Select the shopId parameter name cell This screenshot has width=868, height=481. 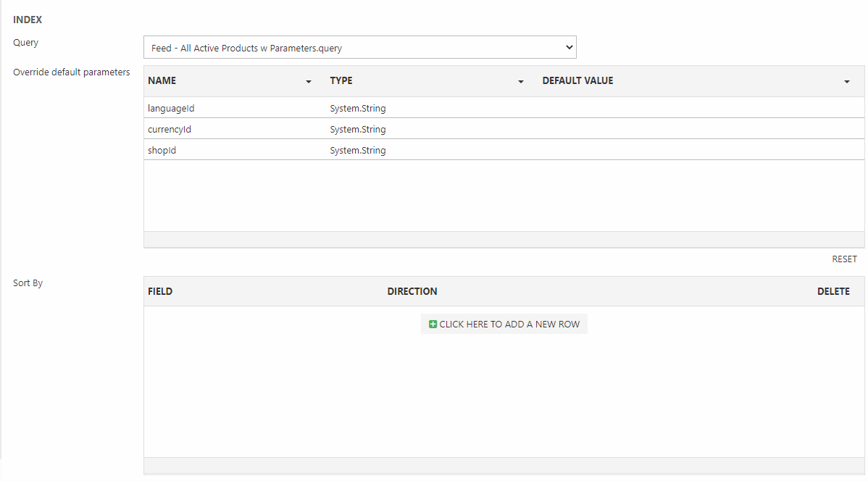(162, 150)
